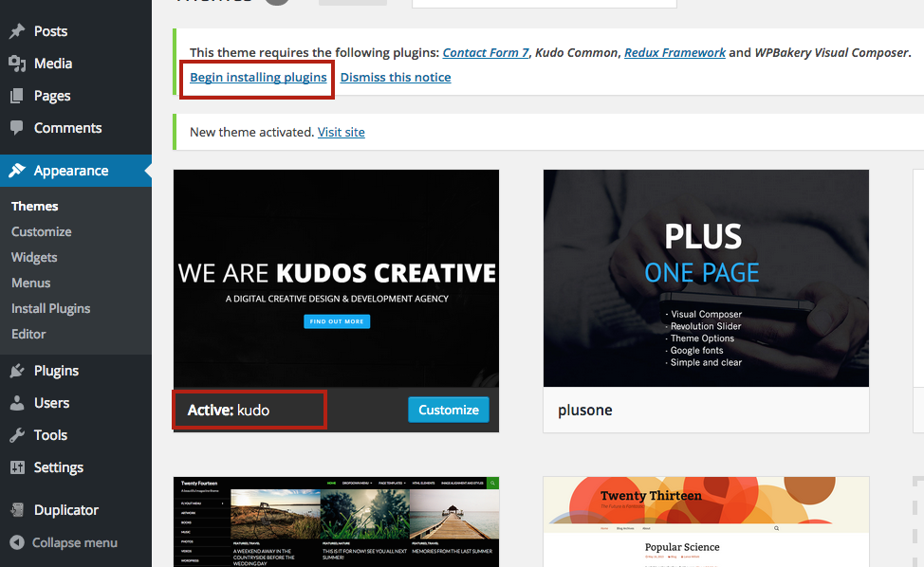Select the Appearance menu label
This screenshot has height=567, width=924.
click(71, 171)
